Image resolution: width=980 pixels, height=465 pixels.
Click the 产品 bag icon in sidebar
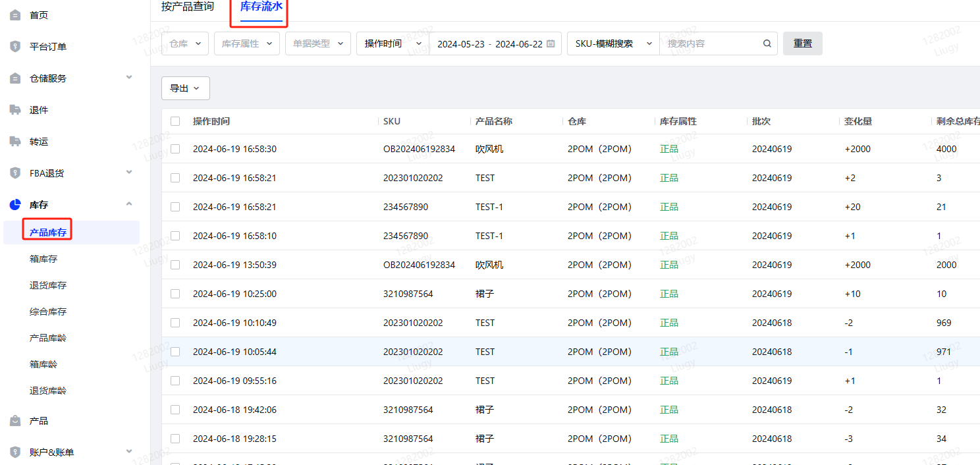click(15, 421)
